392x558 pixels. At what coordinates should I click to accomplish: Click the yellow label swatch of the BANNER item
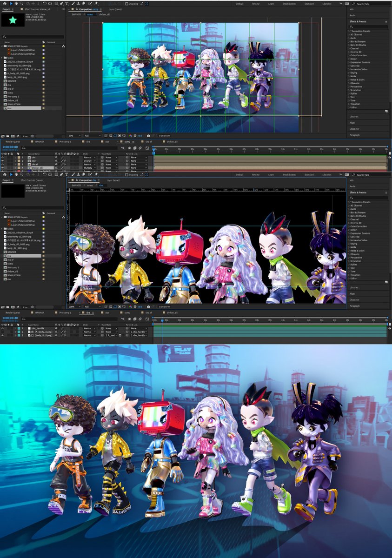(44, 81)
